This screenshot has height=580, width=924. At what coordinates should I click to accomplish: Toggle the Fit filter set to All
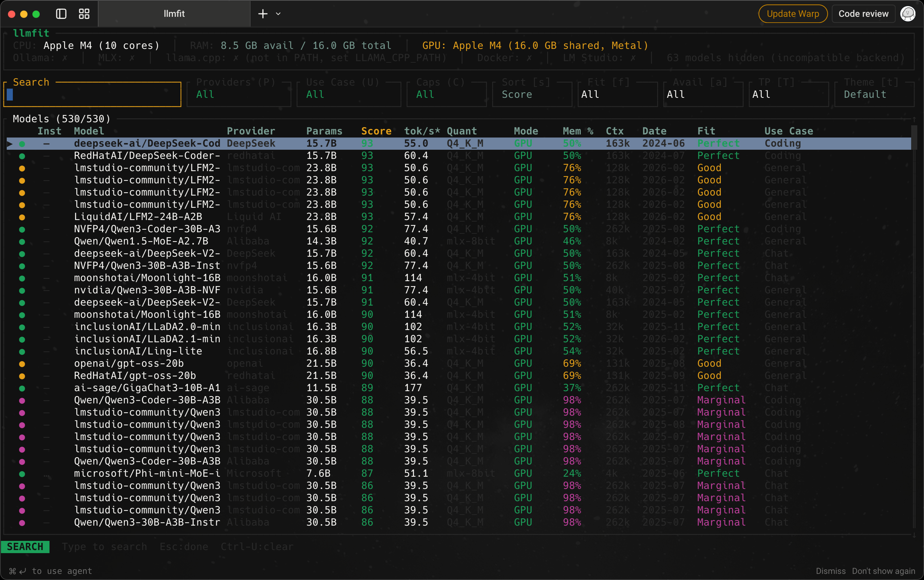(x=617, y=94)
